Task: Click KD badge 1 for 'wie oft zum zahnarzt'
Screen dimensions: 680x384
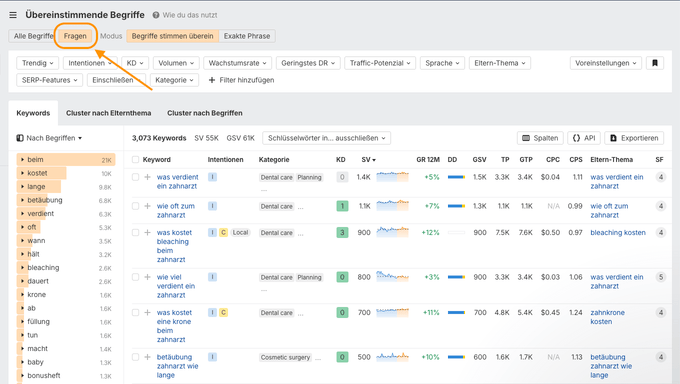Action: click(342, 206)
